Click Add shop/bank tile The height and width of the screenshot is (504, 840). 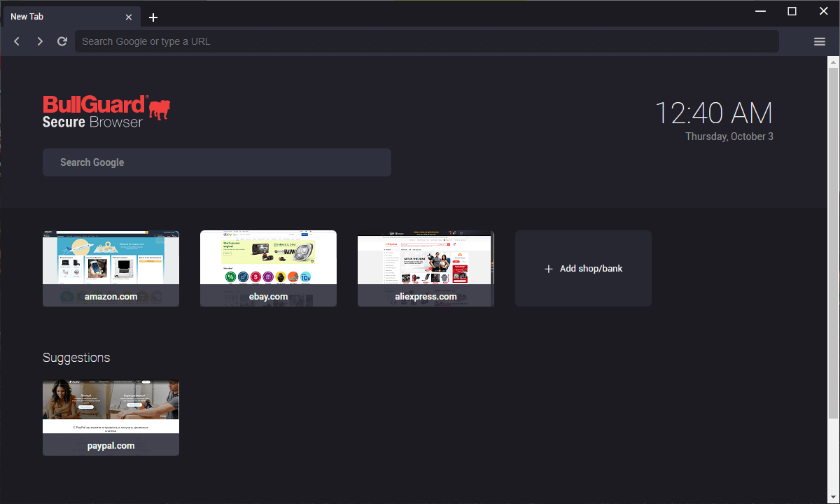[x=583, y=268]
